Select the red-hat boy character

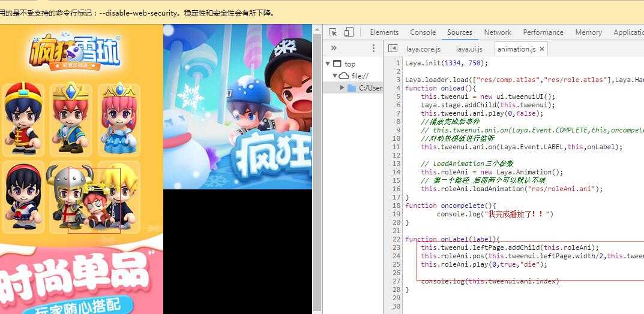pyautogui.click(x=23, y=119)
